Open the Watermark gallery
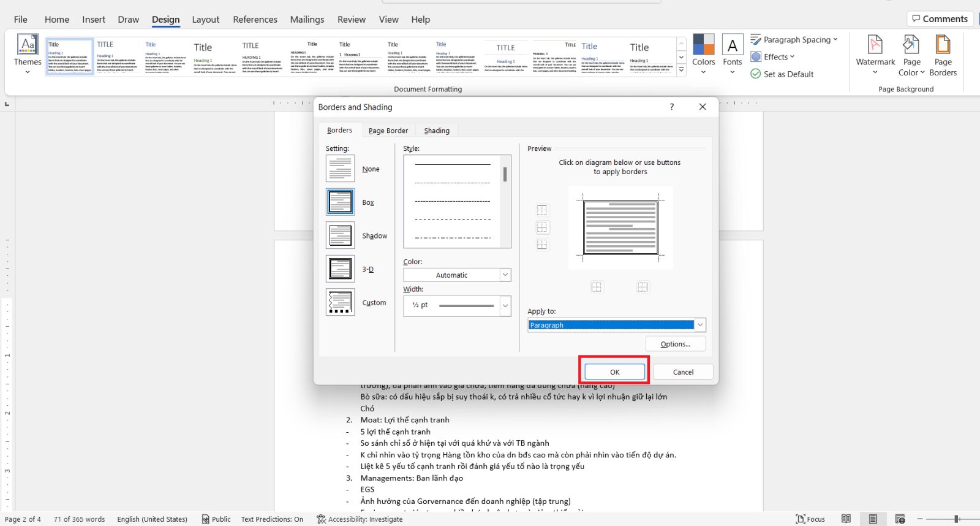 click(875, 55)
